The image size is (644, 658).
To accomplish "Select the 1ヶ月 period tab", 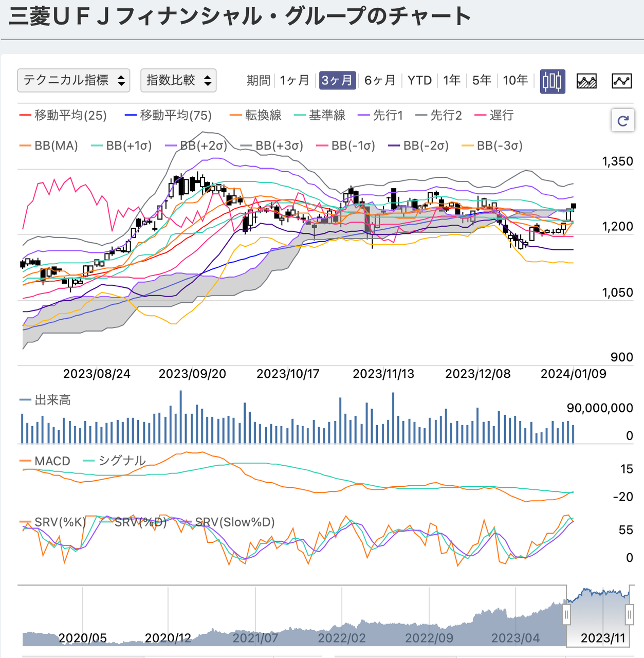I will (295, 81).
